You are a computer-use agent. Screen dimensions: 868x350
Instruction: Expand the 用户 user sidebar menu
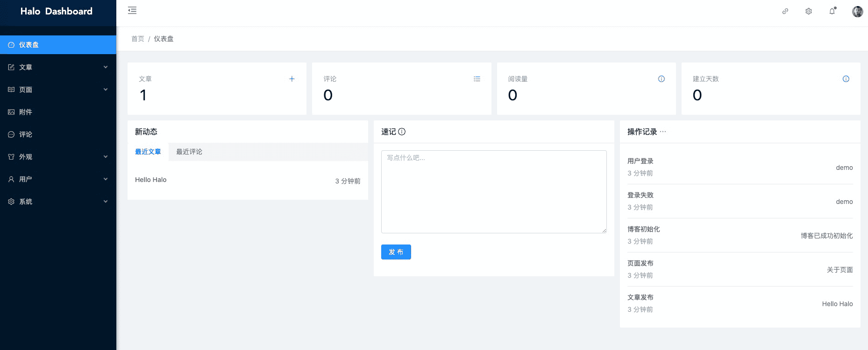click(58, 179)
